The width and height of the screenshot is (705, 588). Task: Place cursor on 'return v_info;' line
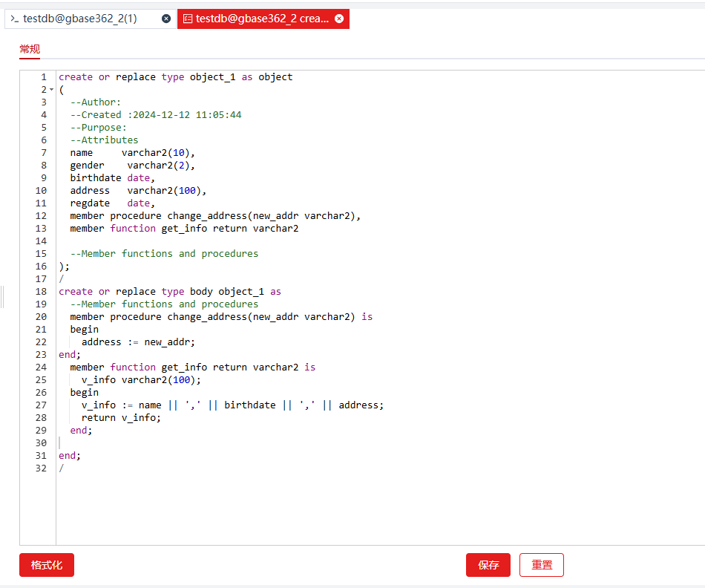120,418
